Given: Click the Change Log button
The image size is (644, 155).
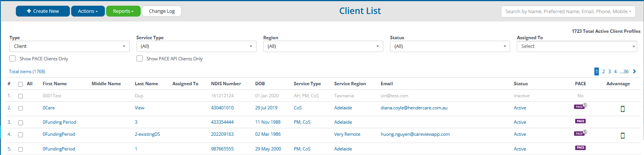Looking at the screenshot, I should (x=162, y=11).
